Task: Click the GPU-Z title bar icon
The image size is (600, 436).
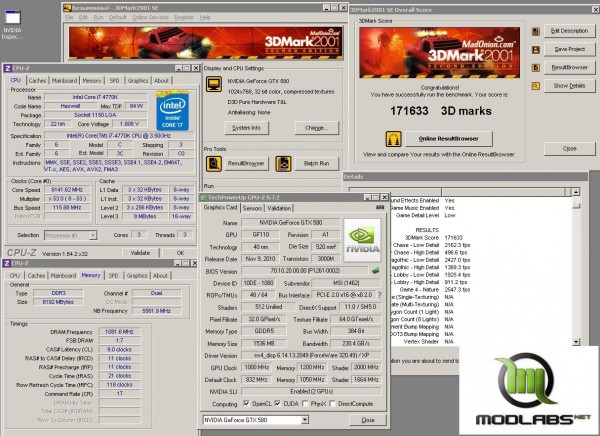Action: [x=203, y=197]
